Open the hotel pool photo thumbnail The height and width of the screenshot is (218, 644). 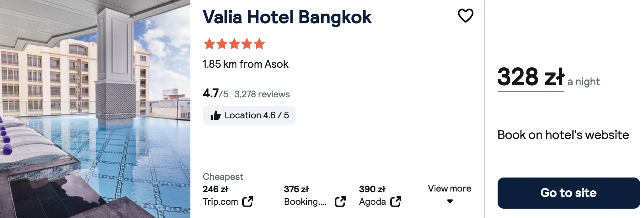pyautogui.click(x=95, y=109)
